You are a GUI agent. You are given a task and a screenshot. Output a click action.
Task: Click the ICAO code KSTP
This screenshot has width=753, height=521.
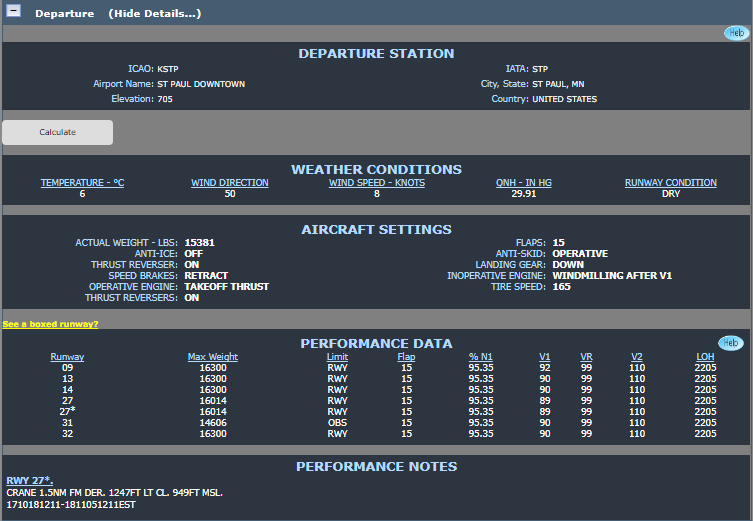click(x=168, y=69)
